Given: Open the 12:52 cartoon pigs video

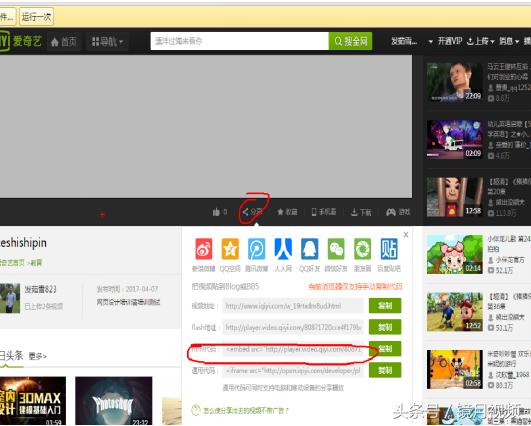Looking at the screenshot, I should [454, 312].
